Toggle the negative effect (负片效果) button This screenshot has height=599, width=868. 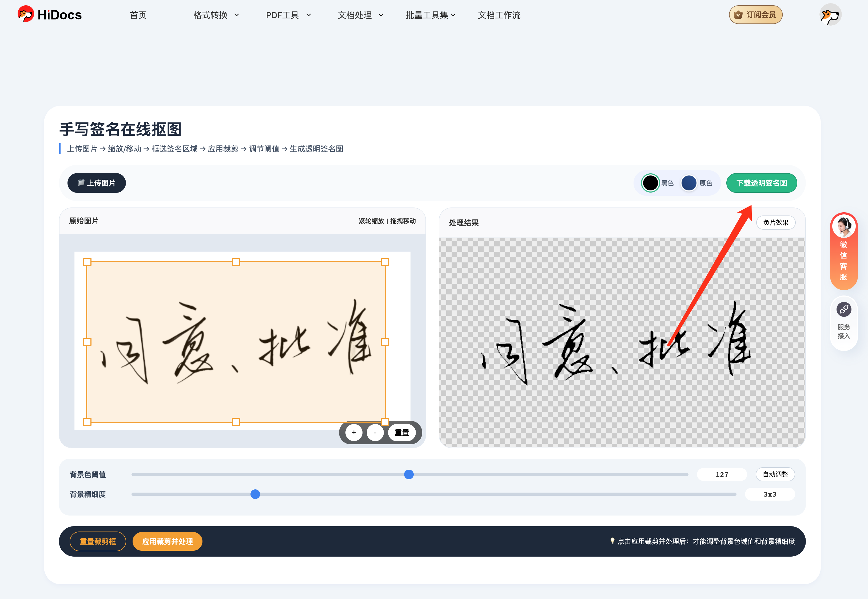(x=775, y=223)
